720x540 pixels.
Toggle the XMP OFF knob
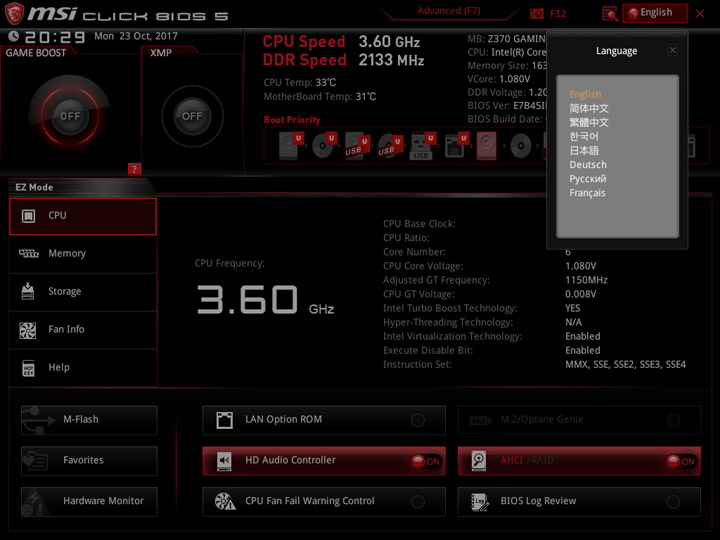tap(192, 116)
